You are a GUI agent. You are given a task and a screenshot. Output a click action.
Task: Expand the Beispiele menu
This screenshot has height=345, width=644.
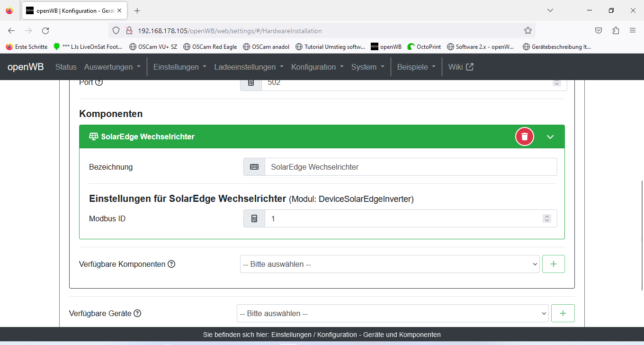click(x=416, y=67)
